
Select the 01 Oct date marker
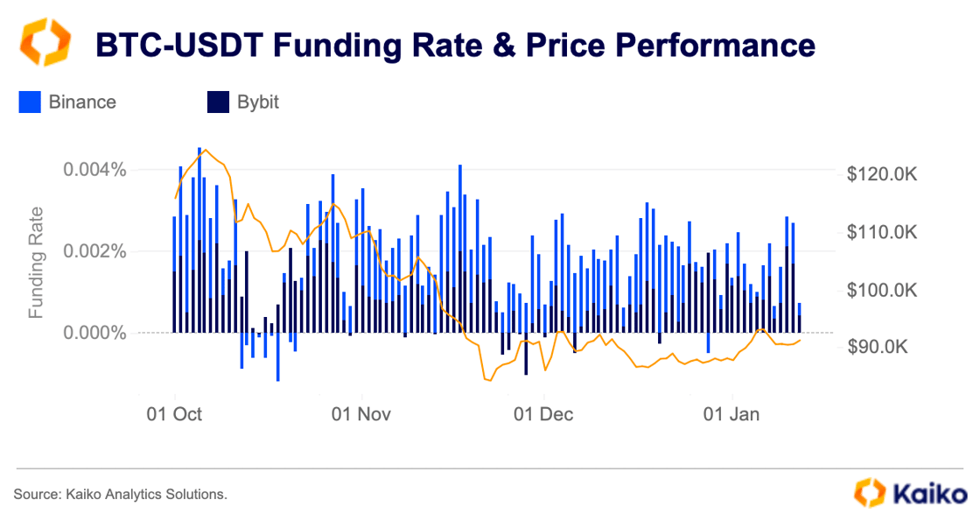pyautogui.click(x=175, y=413)
